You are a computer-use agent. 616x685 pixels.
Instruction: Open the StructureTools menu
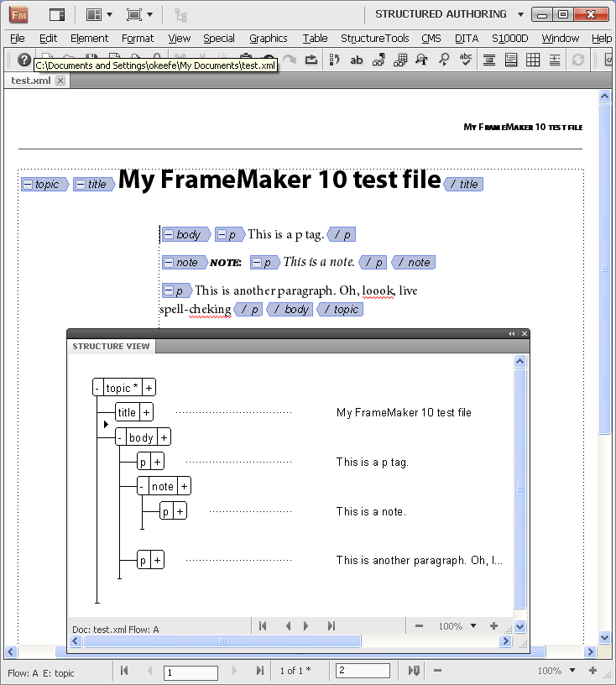tap(374, 39)
